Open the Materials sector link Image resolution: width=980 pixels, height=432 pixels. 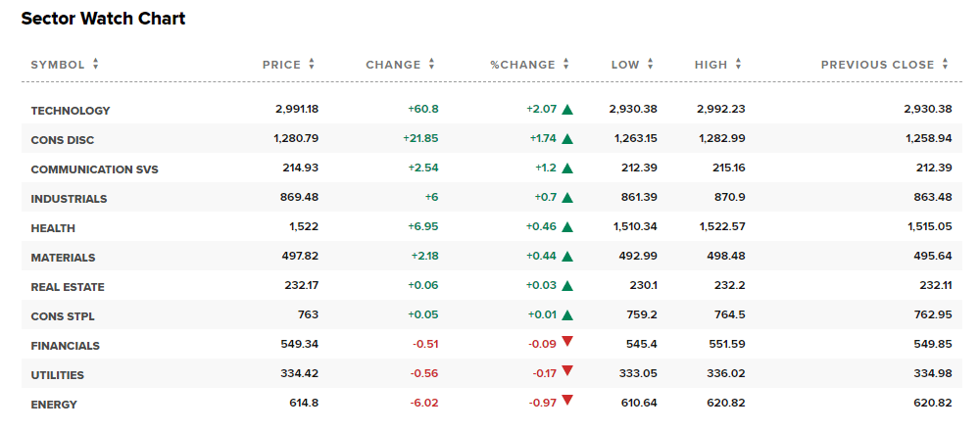click(63, 258)
